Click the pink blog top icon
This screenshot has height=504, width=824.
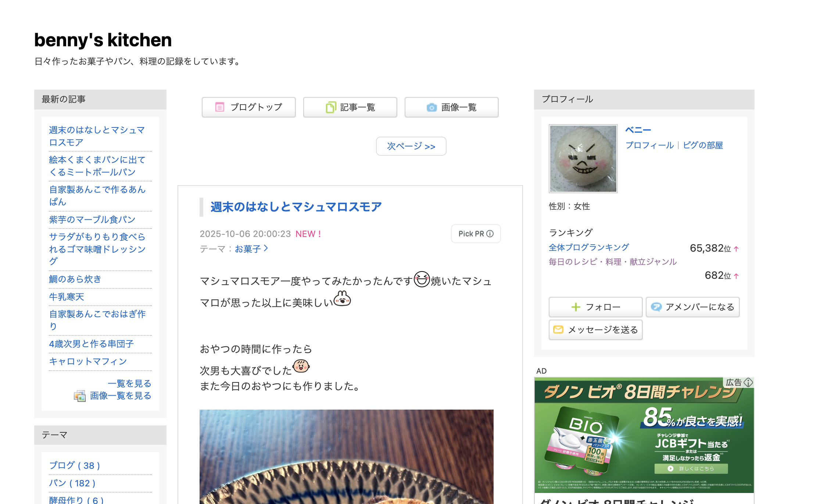click(219, 107)
